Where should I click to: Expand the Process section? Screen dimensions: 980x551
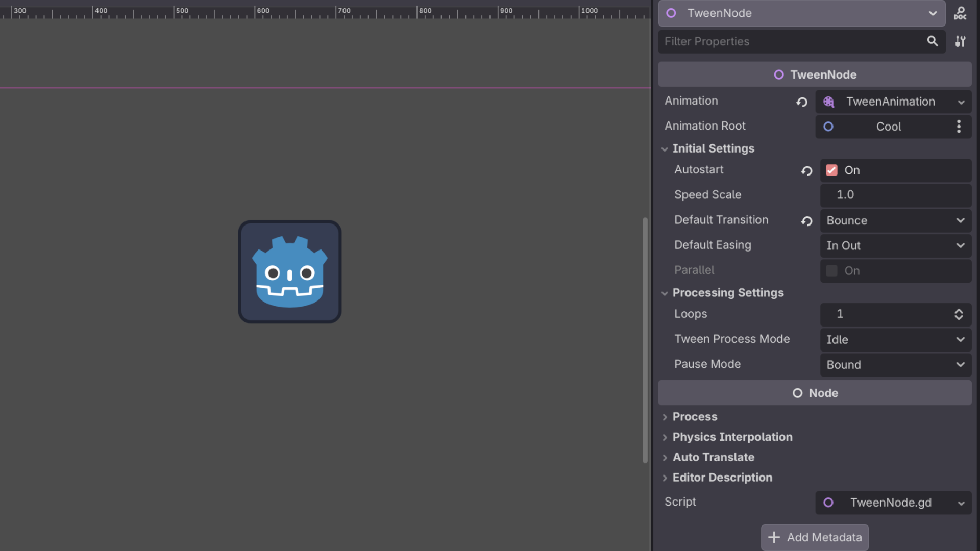[x=695, y=417]
